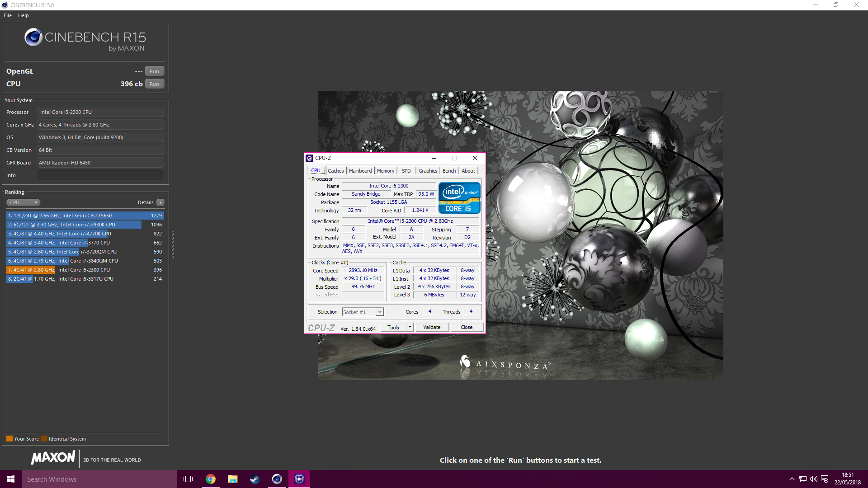Click the Core Speed value 2893.10 MHz
The image size is (868, 488).
coord(363,270)
